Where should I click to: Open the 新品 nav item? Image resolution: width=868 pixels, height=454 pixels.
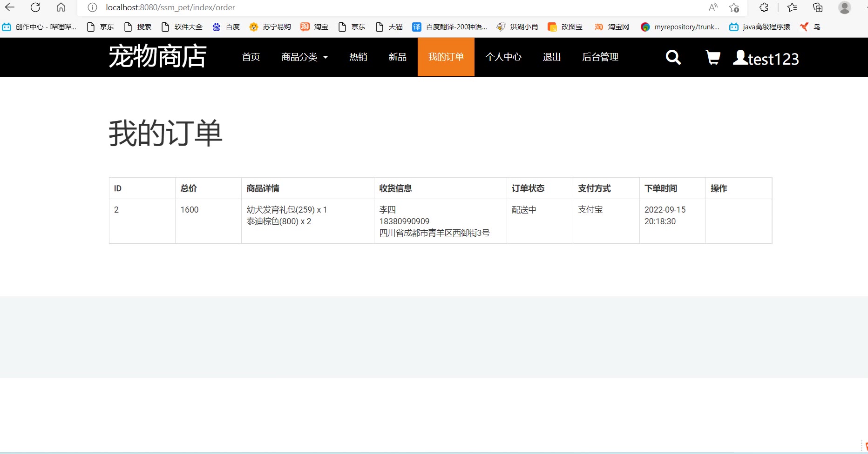(398, 57)
